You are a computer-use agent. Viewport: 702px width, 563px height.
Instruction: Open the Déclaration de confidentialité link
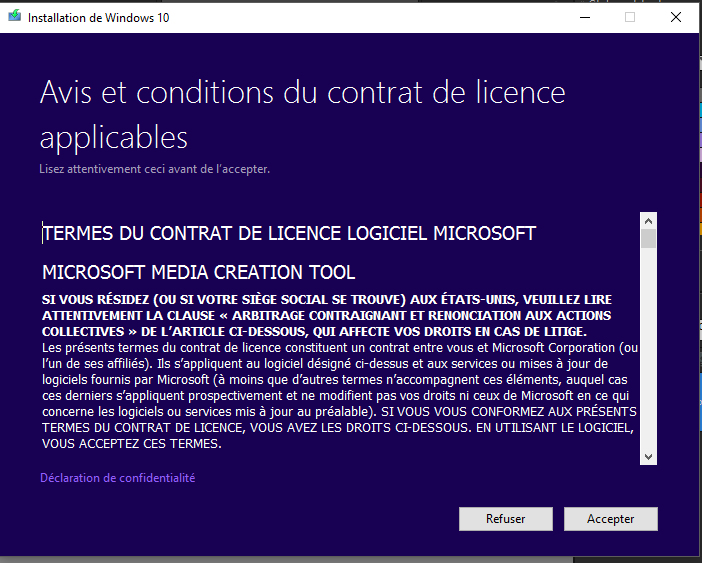118,478
